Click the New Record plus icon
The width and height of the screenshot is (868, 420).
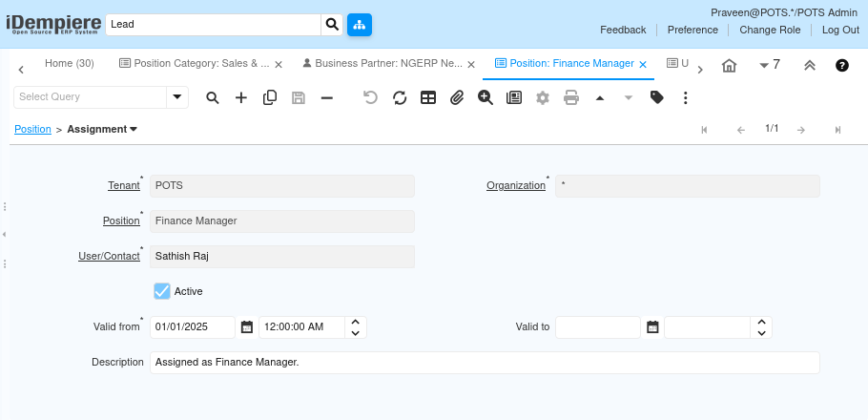[x=240, y=98]
